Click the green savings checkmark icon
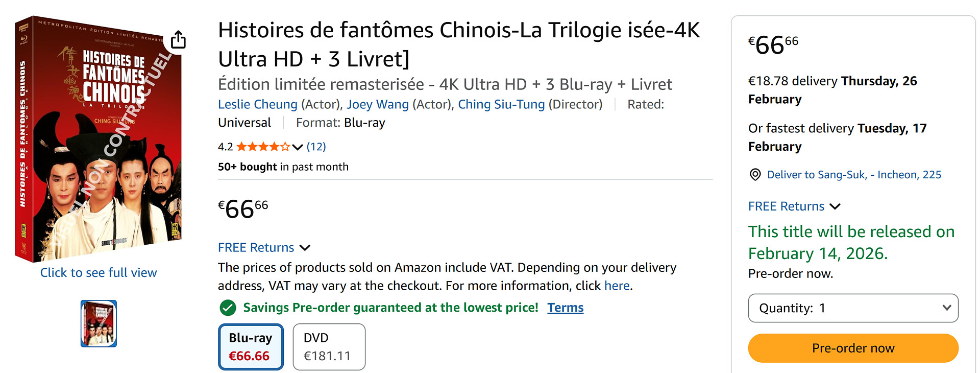The height and width of the screenshot is (373, 980). pos(228,308)
